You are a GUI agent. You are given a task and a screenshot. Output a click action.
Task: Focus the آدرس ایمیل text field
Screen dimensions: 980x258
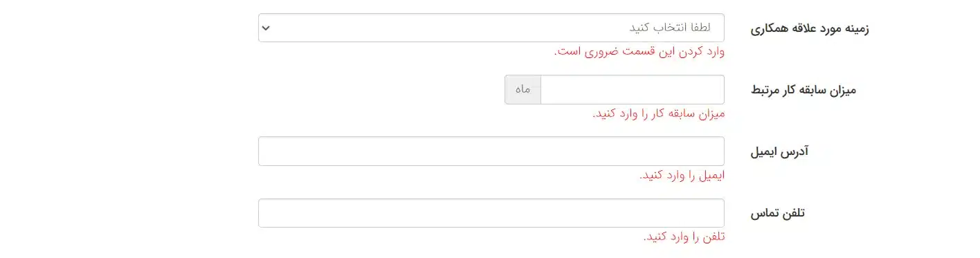[491, 151]
